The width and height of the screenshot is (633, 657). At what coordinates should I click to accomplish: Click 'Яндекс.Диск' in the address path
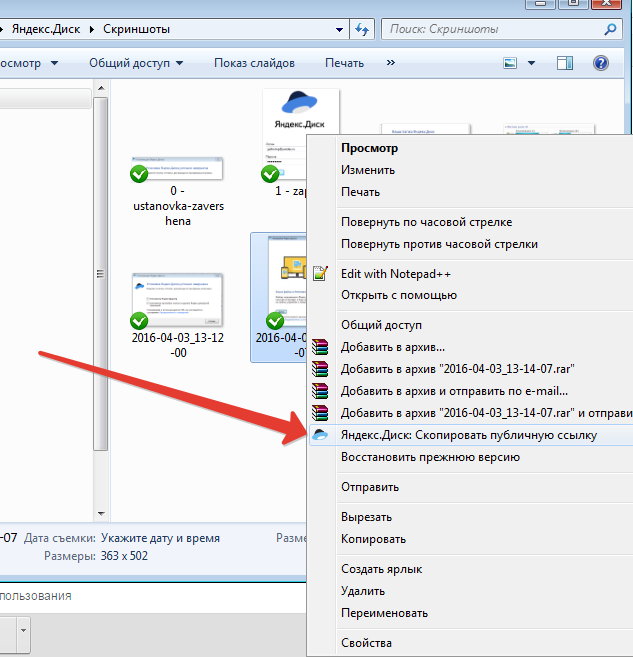pos(46,29)
